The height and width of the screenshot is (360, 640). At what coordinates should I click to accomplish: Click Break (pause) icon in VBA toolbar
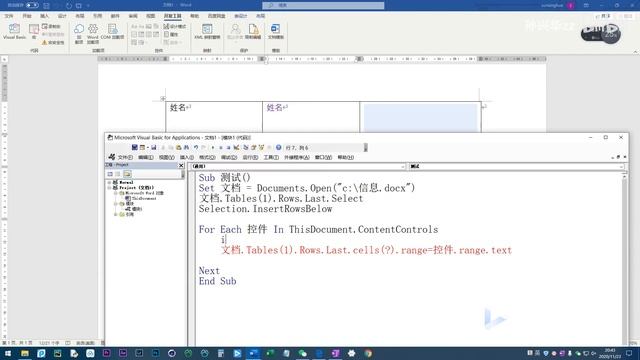pos(221,147)
